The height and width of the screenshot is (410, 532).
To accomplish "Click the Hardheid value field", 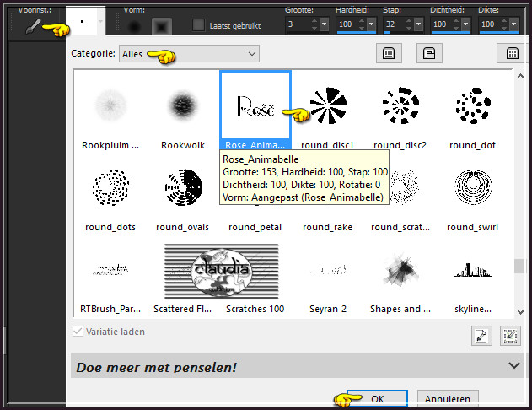I will [x=347, y=24].
